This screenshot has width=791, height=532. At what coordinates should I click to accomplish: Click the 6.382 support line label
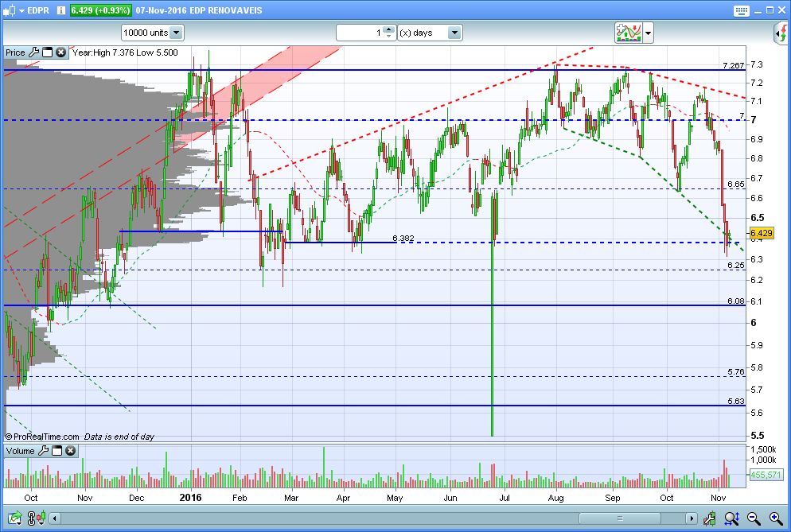(403, 238)
